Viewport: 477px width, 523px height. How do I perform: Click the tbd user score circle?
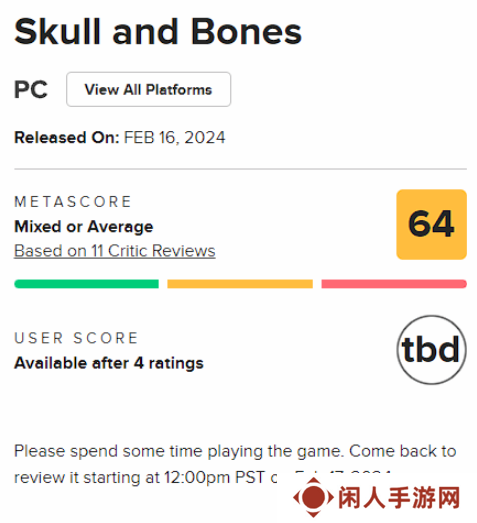(x=432, y=350)
